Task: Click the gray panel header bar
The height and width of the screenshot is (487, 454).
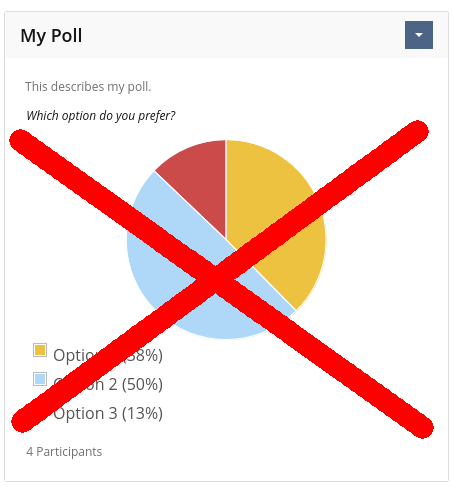Action: (x=226, y=35)
